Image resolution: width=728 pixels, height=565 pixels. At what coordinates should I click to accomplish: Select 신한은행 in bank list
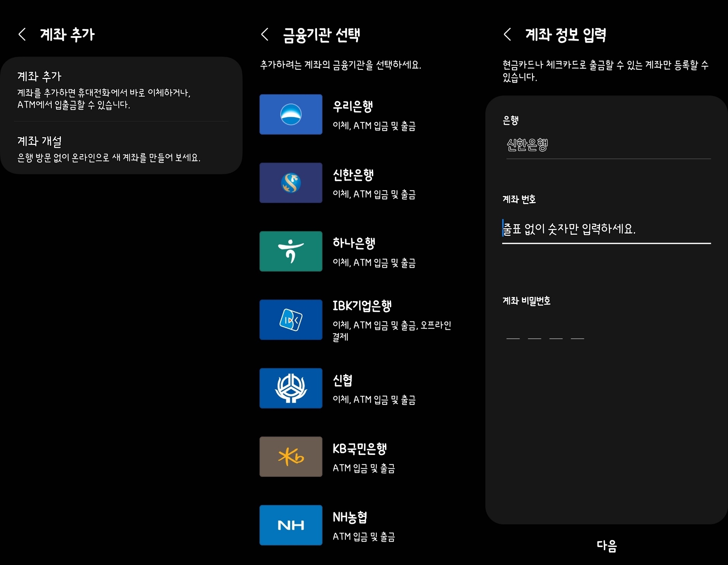[353, 175]
